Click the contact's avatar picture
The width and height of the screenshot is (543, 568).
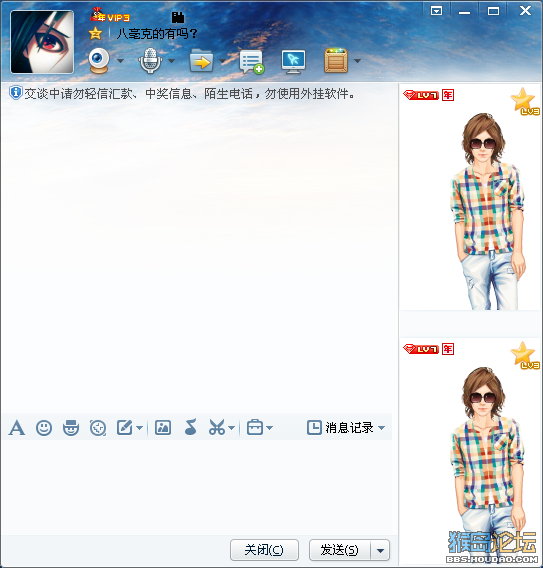pyautogui.click(x=42, y=42)
